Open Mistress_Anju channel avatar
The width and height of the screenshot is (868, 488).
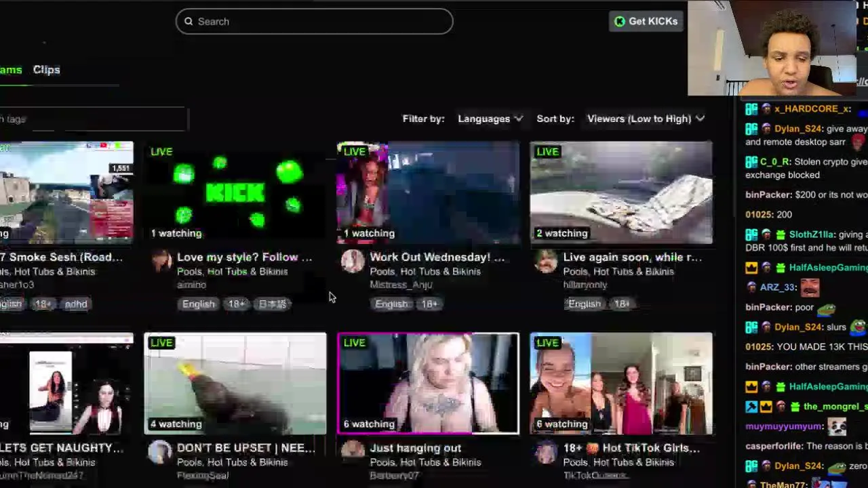[353, 261]
